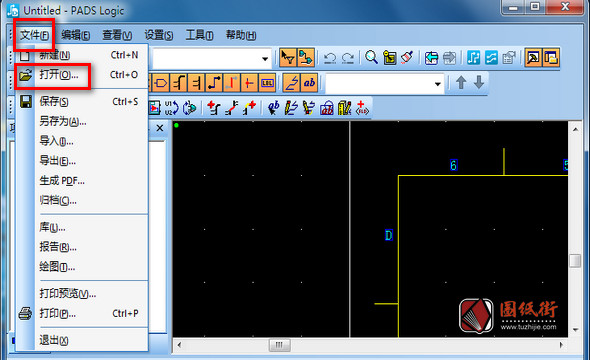Click the grey properties sheet icon
The image size is (590, 360).
coord(509,58)
